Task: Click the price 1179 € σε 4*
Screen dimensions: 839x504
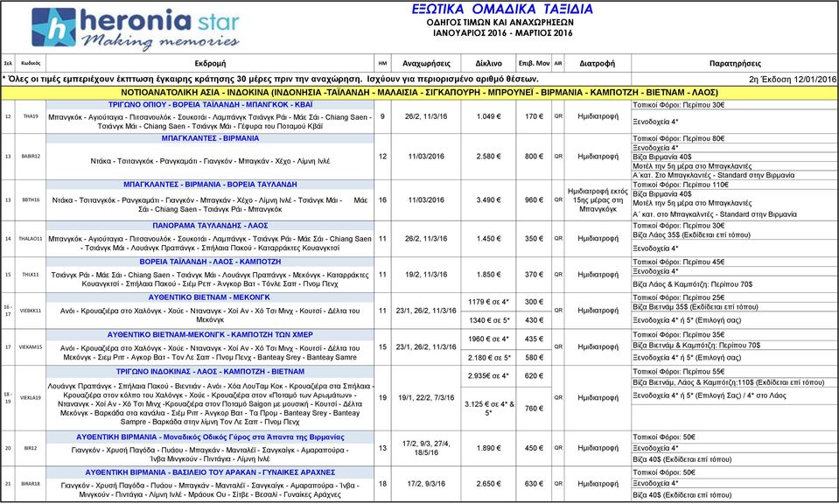Action: pos(488,302)
